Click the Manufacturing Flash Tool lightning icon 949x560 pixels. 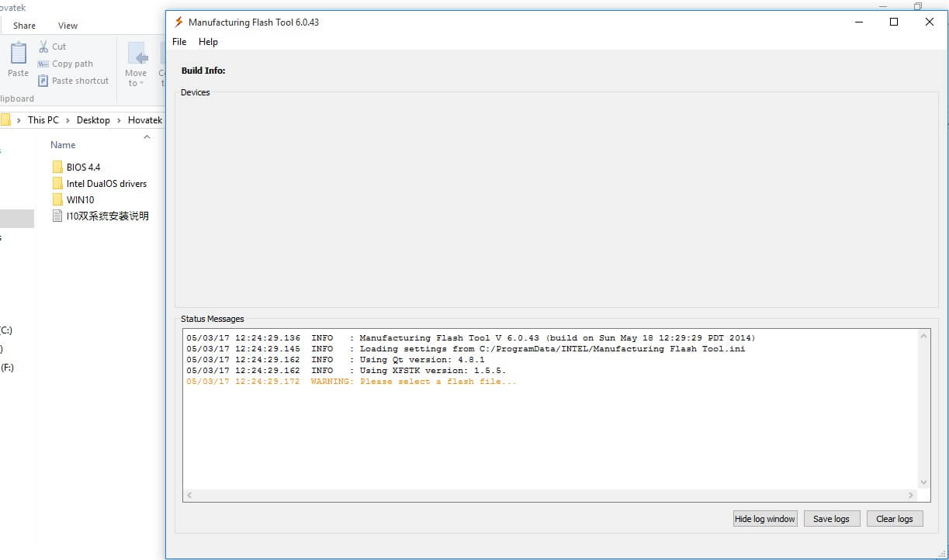point(178,22)
